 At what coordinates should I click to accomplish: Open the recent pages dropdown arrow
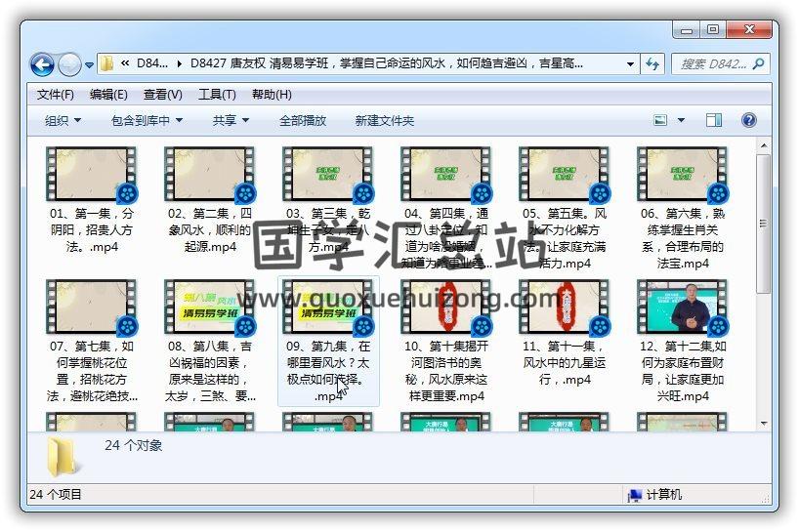pos(89,65)
